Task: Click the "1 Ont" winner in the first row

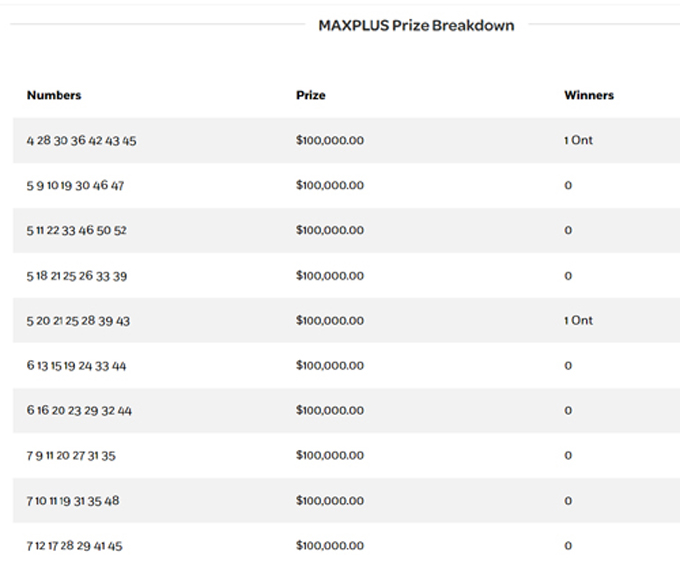Action: coord(578,141)
